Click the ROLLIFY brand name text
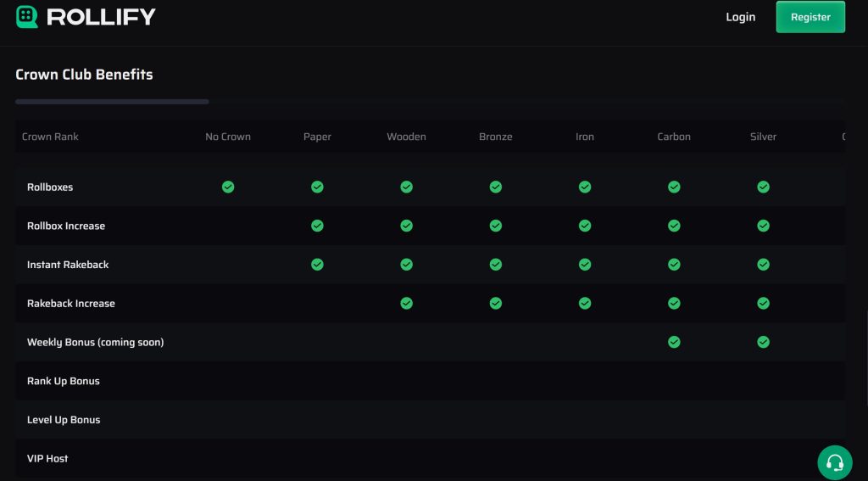 pos(101,17)
